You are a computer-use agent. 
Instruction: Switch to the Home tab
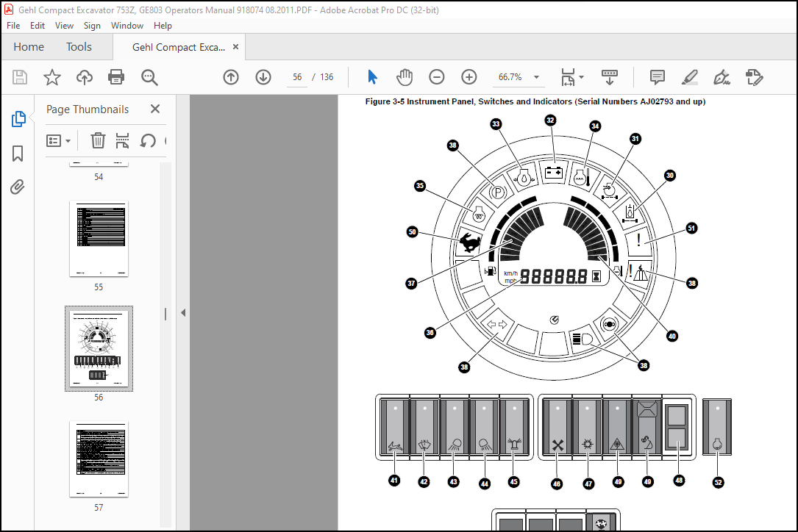tap(29, 47)
